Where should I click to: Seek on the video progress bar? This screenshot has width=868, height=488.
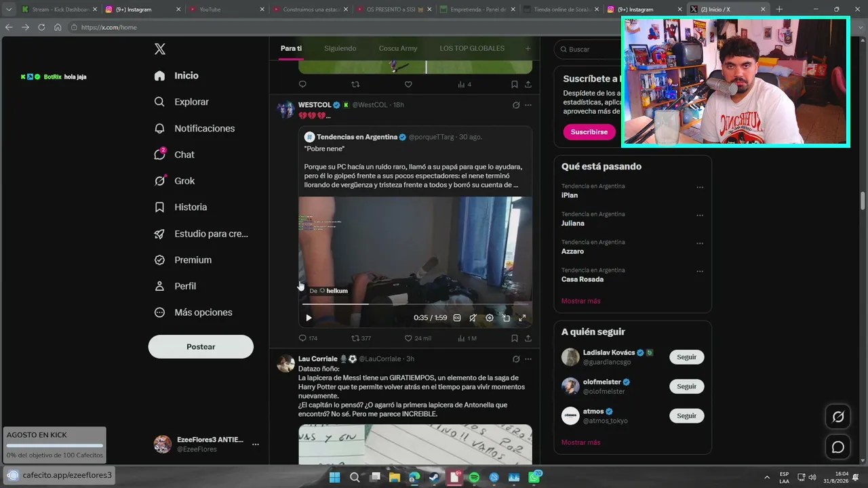click(415, 304)
